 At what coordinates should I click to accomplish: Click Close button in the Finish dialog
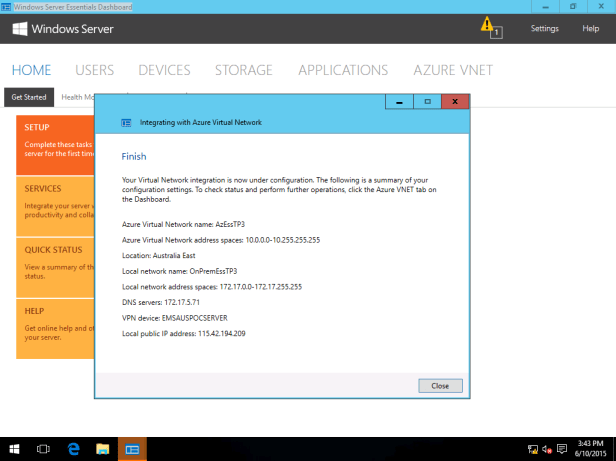(x=440, y=385)
